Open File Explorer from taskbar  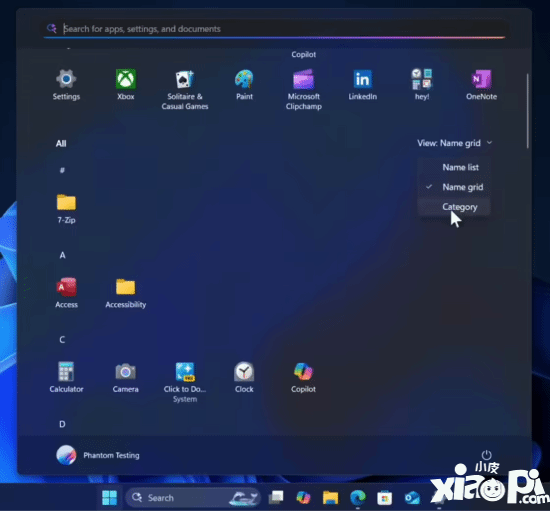(x=330, y=497)
